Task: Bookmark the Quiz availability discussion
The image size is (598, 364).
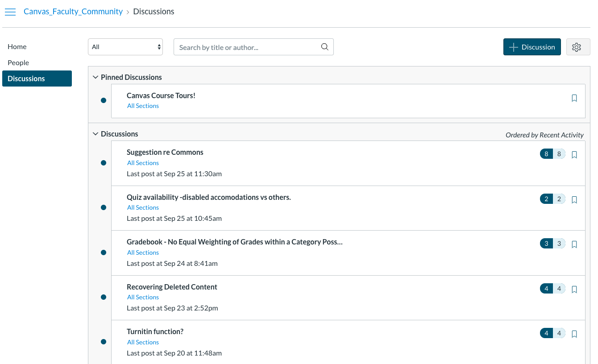Action: coord(574,200)
